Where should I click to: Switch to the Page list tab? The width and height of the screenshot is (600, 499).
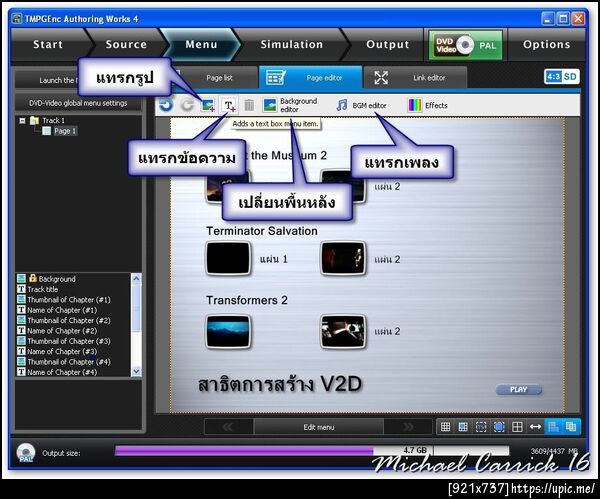click(219, 78)
